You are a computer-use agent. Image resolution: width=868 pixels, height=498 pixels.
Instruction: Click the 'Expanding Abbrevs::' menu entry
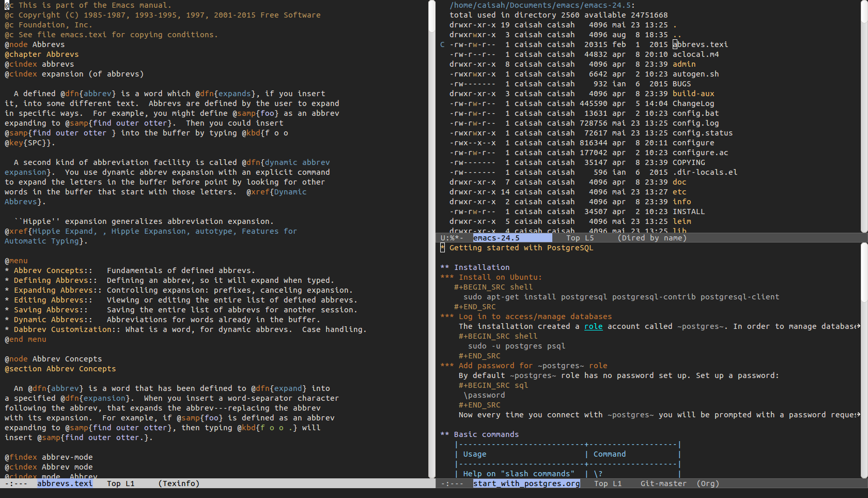point(58,290)
